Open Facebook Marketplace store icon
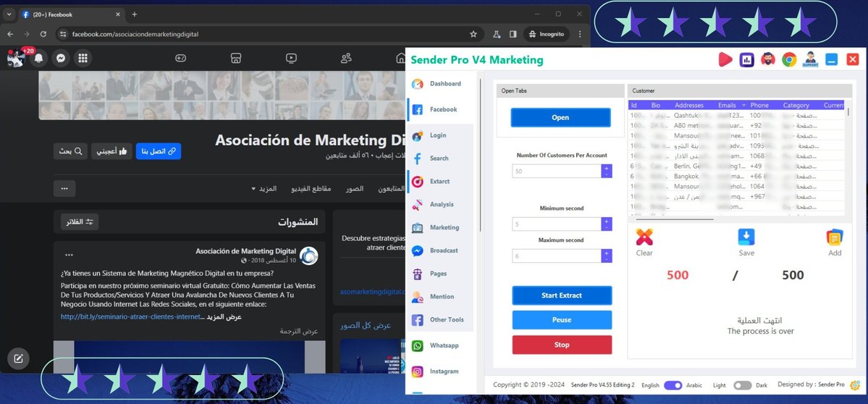The height and width of the screenshot is (404, 868). coord(236,58)
